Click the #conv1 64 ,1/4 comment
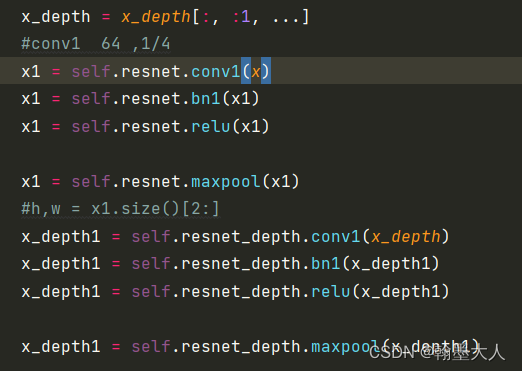 pos(96,44)
